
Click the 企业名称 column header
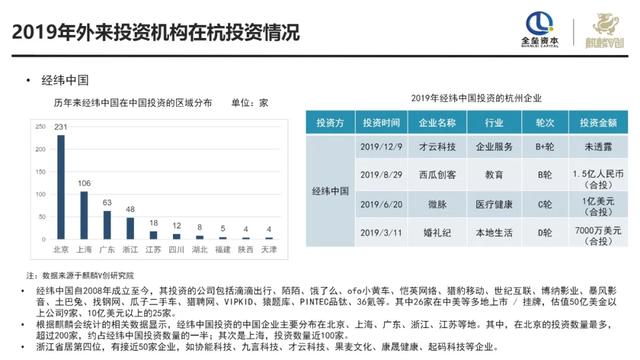tap(437, 122)
